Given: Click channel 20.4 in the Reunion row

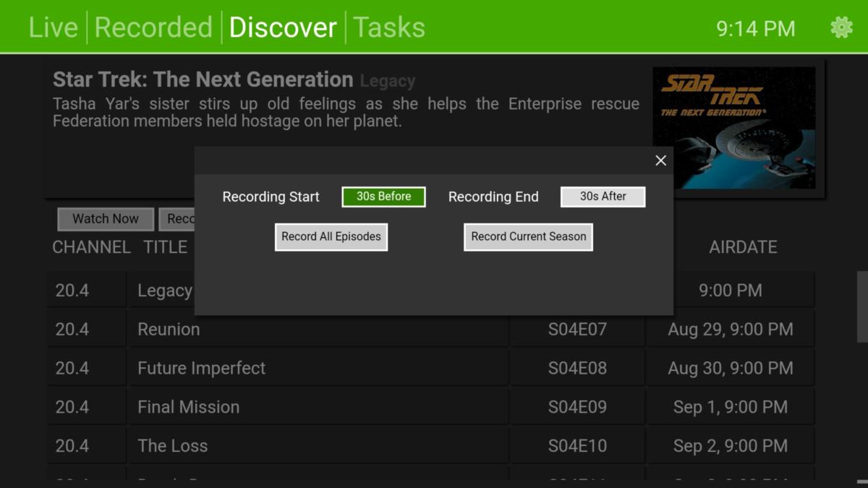Looking at the screenshot, I should click(72, 330).
